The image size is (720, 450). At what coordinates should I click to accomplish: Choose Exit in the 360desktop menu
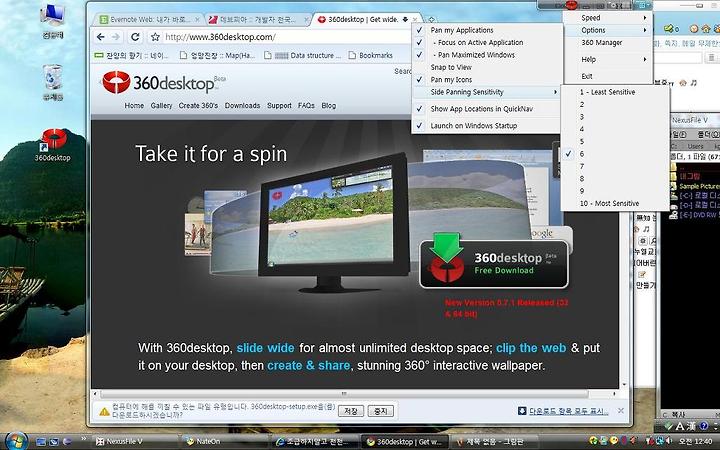click(x=608, y=76)
